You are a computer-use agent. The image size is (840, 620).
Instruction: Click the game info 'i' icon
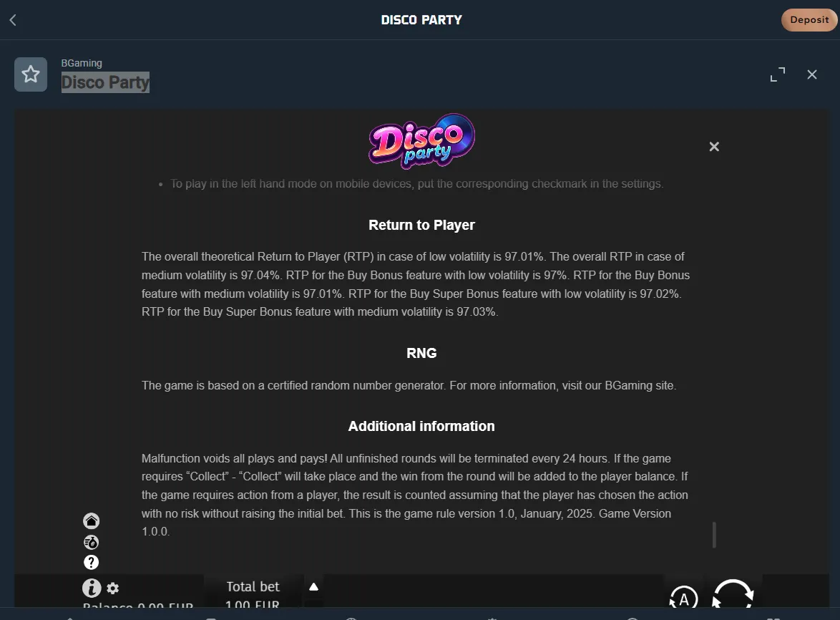pos(92,588)
